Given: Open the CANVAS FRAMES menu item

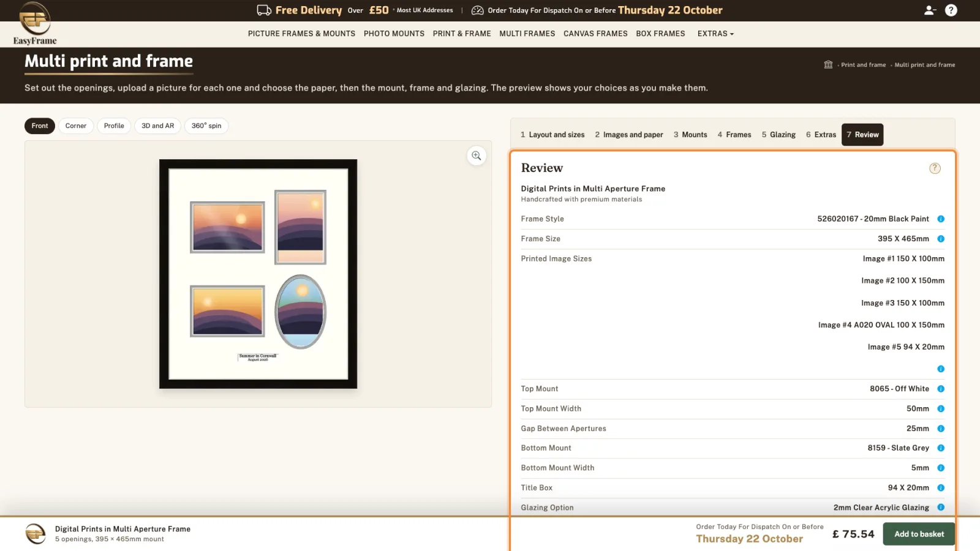Looking at the screenshot, I should pos(595,34).
